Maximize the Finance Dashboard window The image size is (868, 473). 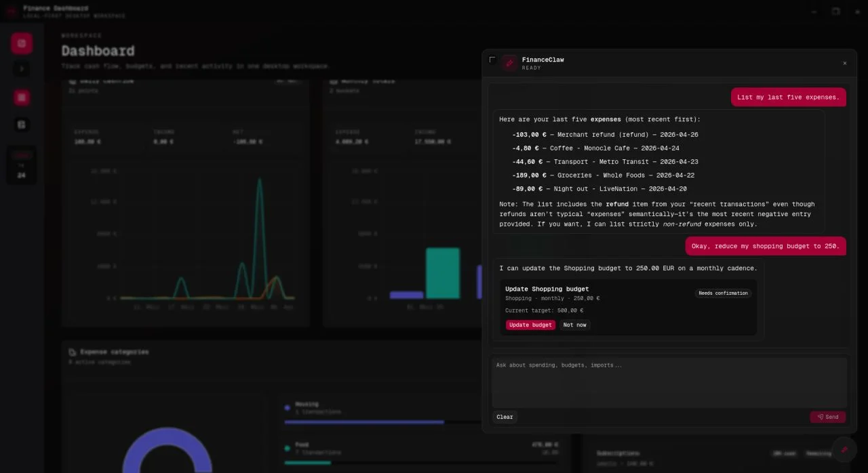coord(835,12)
